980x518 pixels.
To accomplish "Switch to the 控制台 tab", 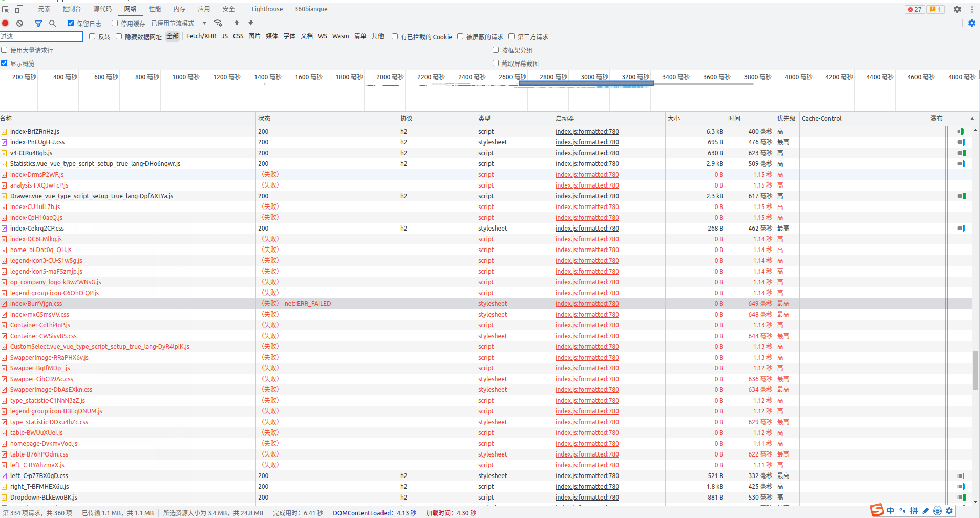I will [x=72, y=9].
